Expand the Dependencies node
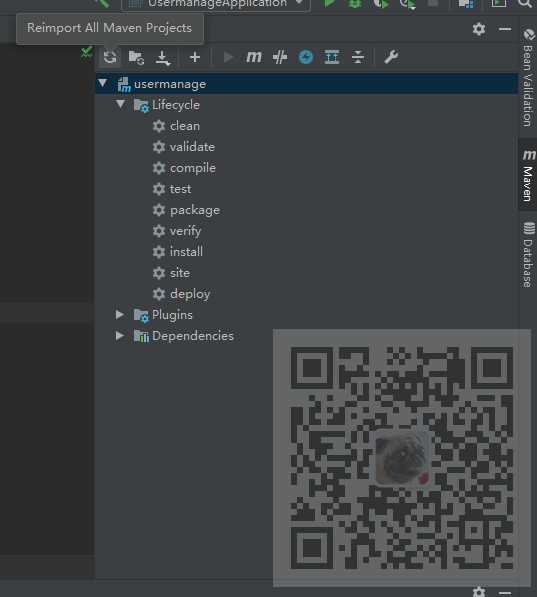 (120, 335)
